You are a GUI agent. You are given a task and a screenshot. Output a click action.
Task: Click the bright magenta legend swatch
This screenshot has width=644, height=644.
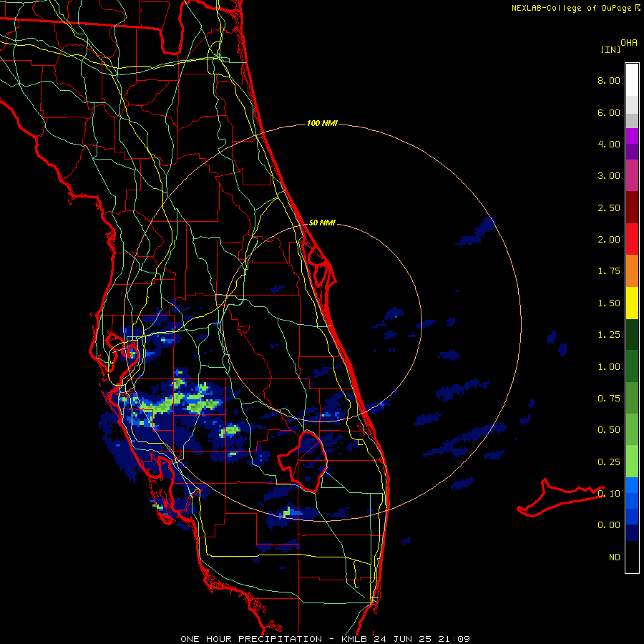click(632, 136)
